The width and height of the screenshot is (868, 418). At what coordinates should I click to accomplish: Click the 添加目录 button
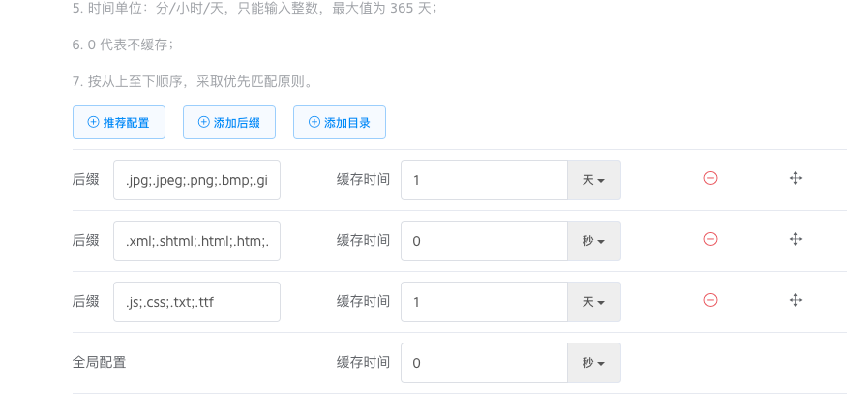[x=339, y=123]
